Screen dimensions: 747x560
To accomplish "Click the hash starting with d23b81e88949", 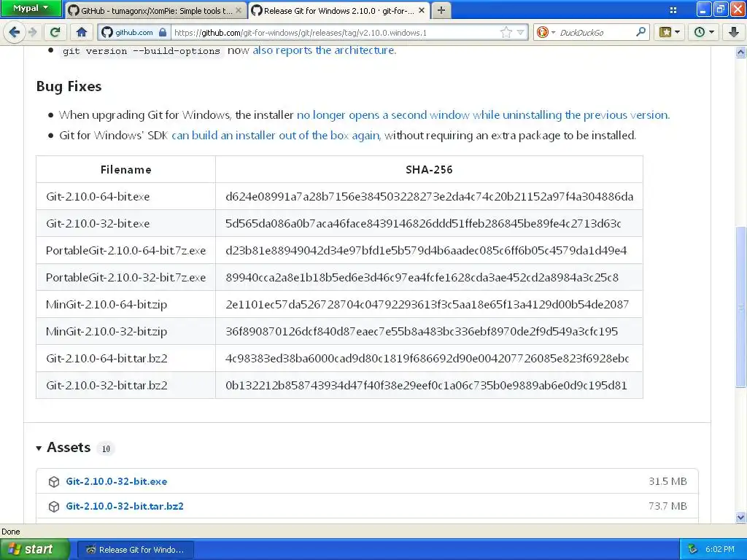I will point(426,251).
